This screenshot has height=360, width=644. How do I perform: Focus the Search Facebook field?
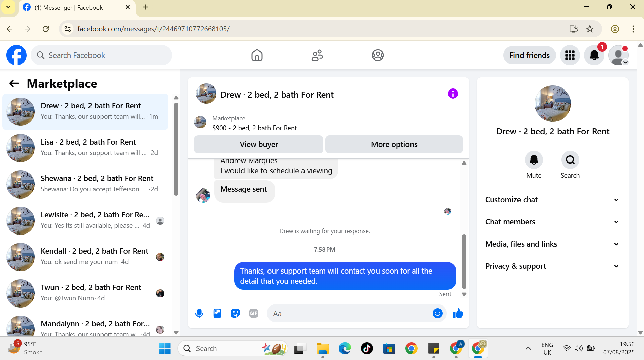[101, 55]
